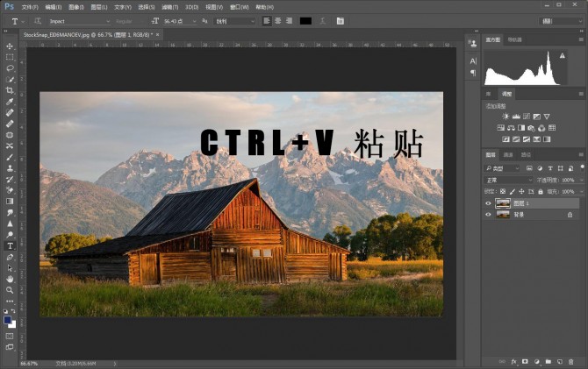The width and height of the screenshot is (588, 369).
Task: Select the Horizontal Type tool in toolbox
Action: point(10,246)
